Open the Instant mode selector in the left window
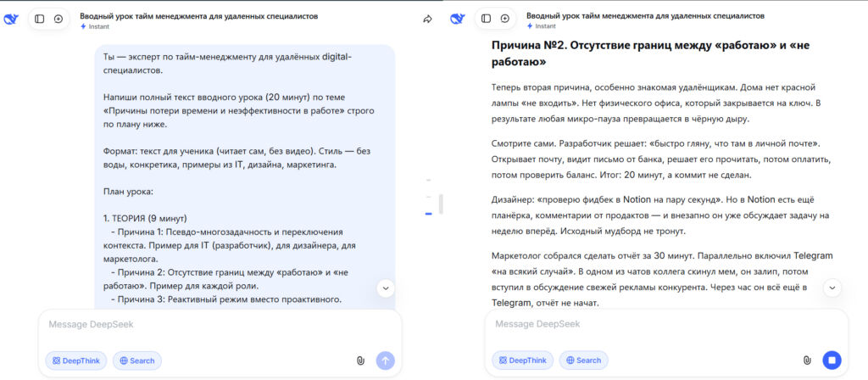The image size is (868, 380). [97, 26]
